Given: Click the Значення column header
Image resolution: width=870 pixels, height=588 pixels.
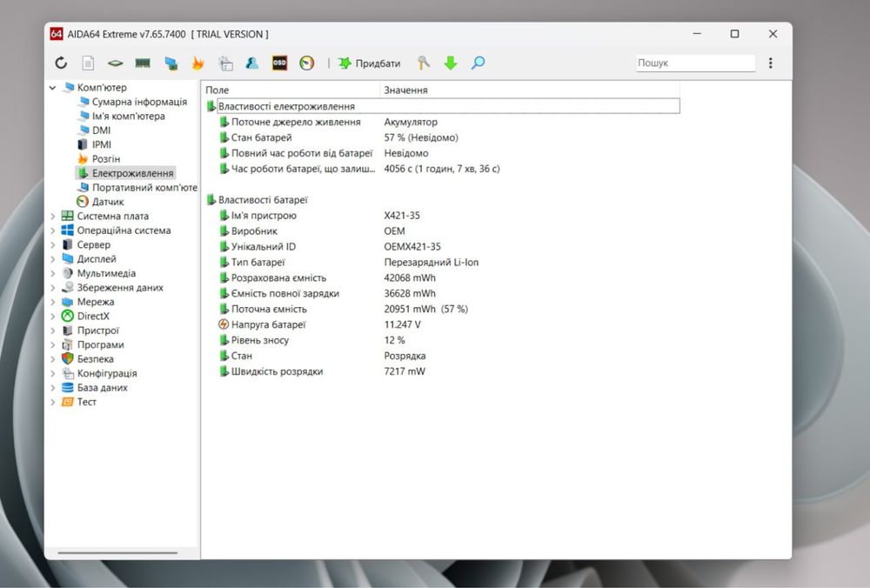Looking at the screenshot, I should pyautogui.click(x=530, y=90).
